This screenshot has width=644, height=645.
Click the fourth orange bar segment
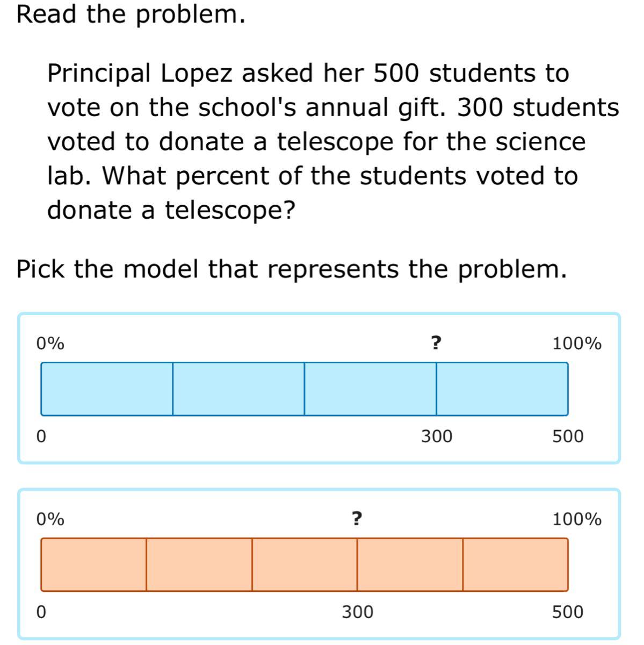click(410, 564)
